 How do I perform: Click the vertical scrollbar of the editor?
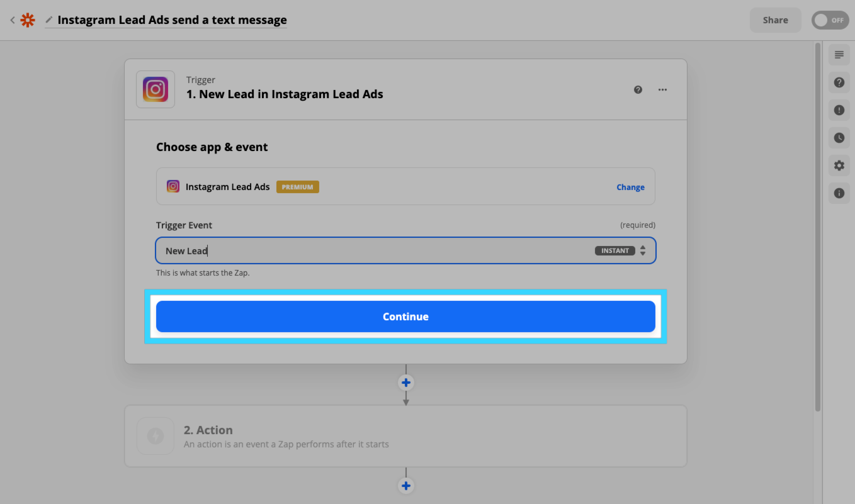[818, 227]
